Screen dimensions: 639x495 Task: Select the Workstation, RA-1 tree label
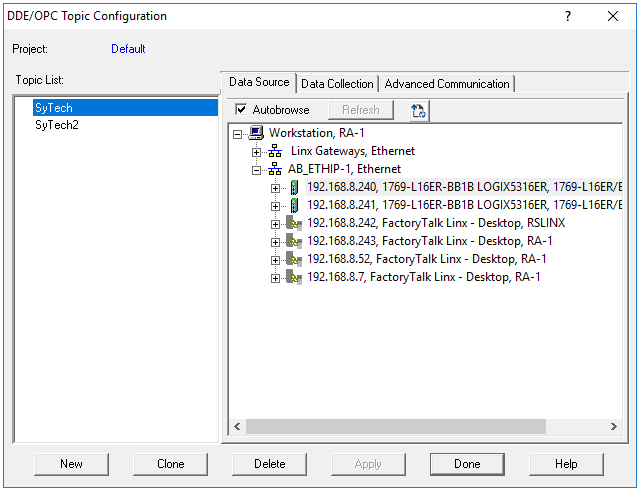pyautogui.click(x=317, y=133)
